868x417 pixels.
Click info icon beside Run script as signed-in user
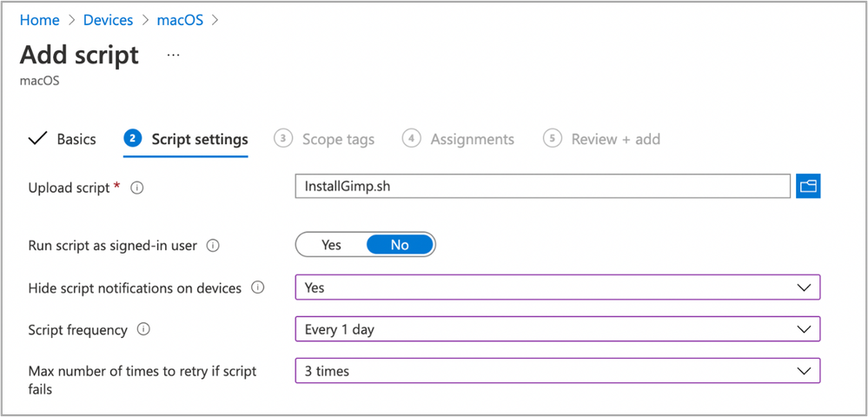click(213, 246)
